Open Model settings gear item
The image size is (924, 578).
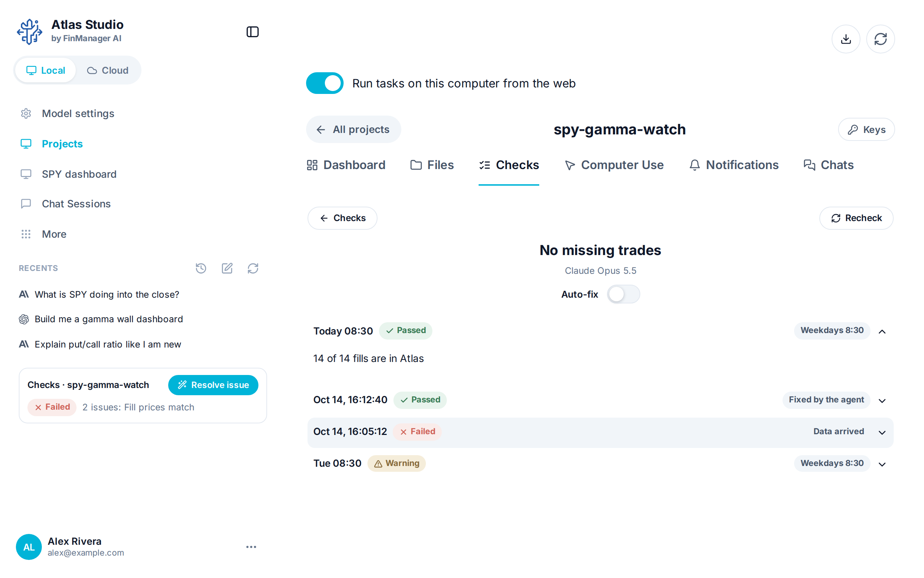[x=67, y=113]
